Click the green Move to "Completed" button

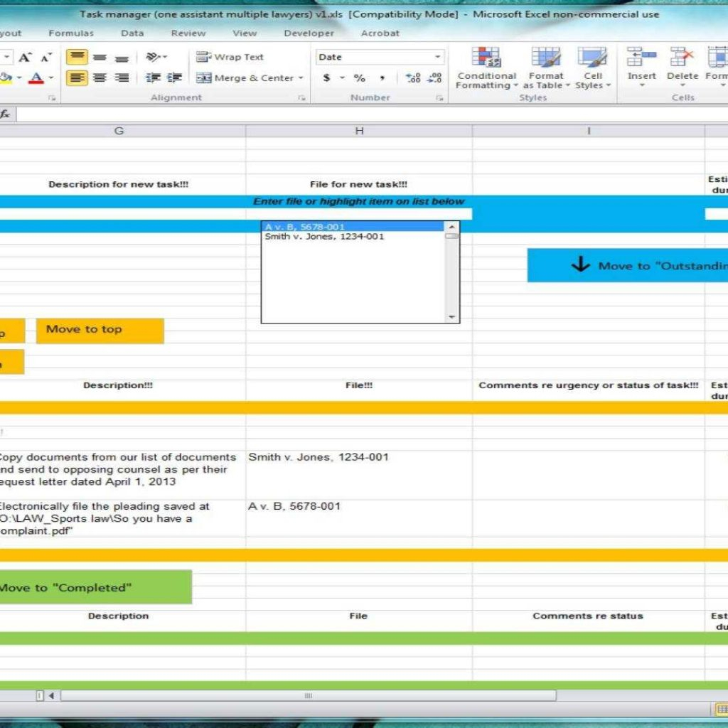(95, 587)
